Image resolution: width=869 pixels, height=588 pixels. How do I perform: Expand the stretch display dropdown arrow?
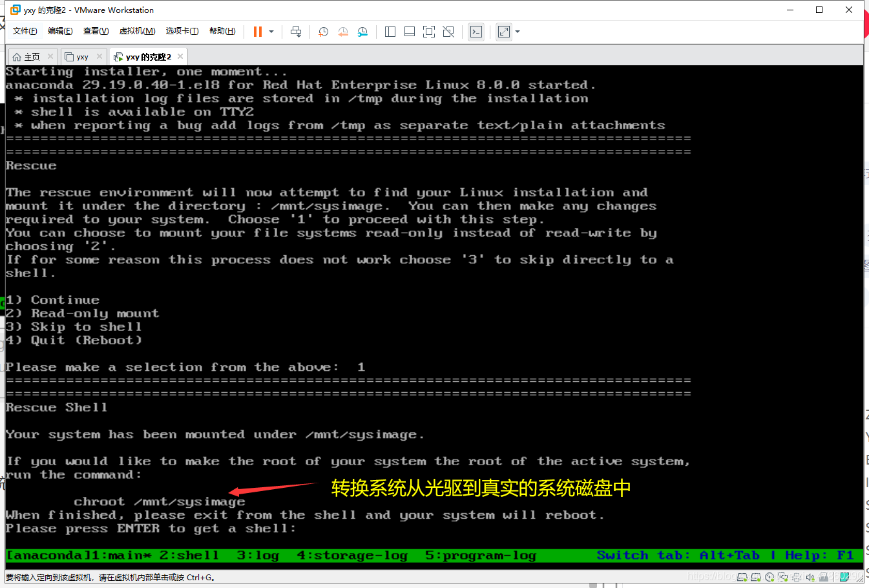pyautogui.click(x=518, y=32)
